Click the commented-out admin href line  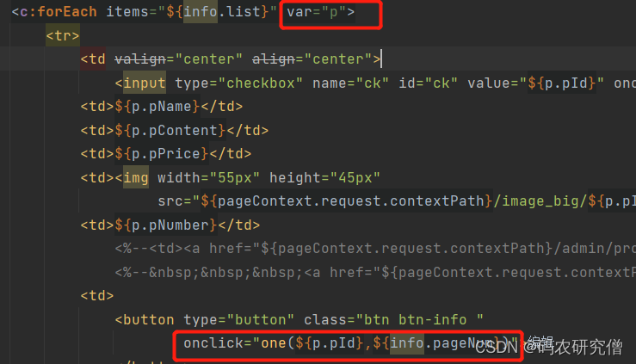click(x=375, y=249)
